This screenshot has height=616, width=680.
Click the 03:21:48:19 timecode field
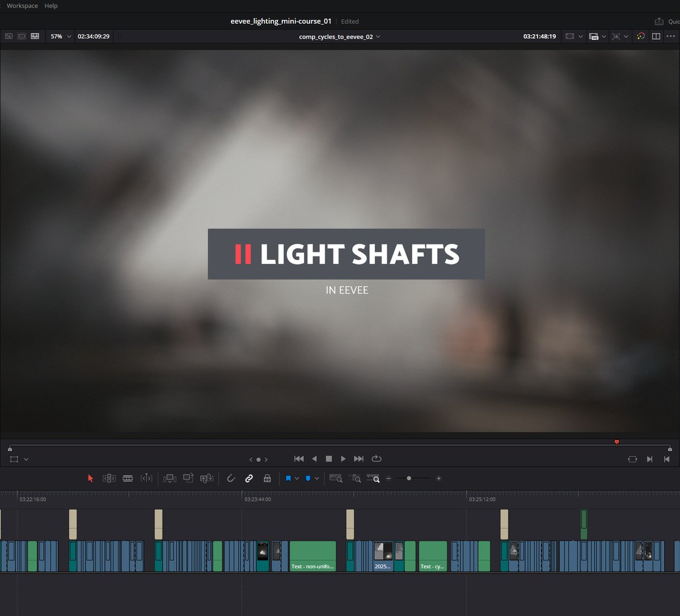click(539, 36)
